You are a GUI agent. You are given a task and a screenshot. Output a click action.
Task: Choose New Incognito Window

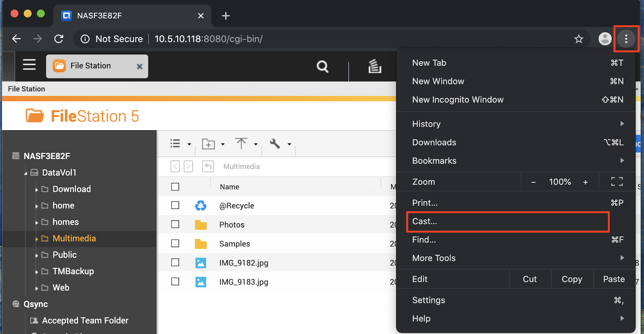point(458,100)
